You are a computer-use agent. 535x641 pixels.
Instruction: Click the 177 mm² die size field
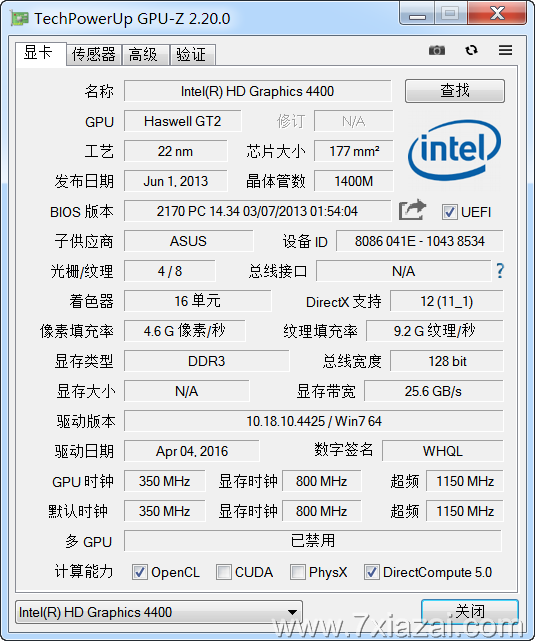tap(354, 151)
